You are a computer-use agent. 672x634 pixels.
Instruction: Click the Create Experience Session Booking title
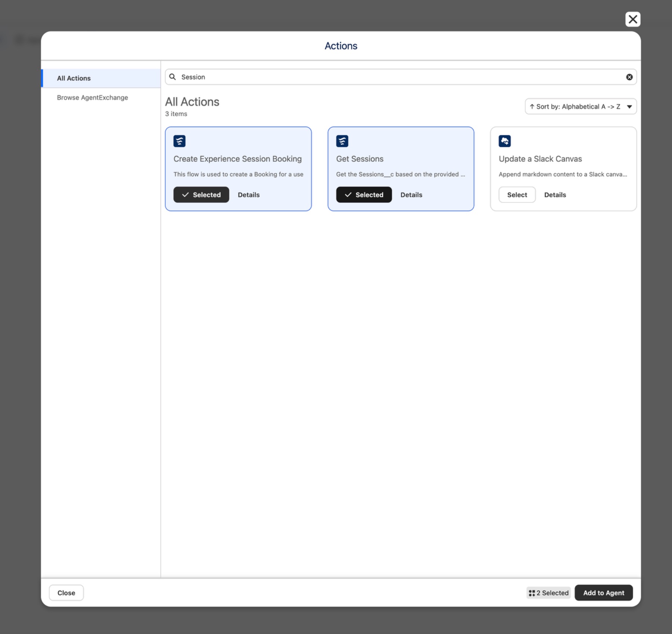click(x=237, y=159)
